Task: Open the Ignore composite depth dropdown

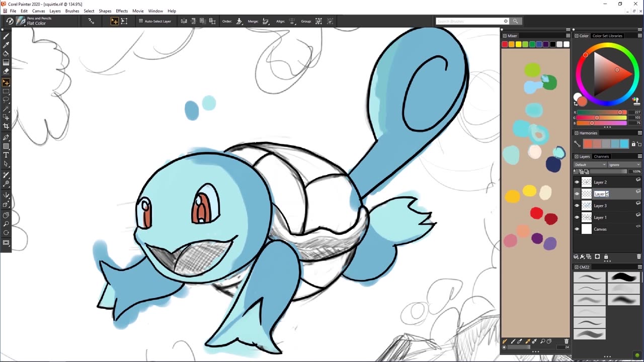Action: [x=624, y=164]
